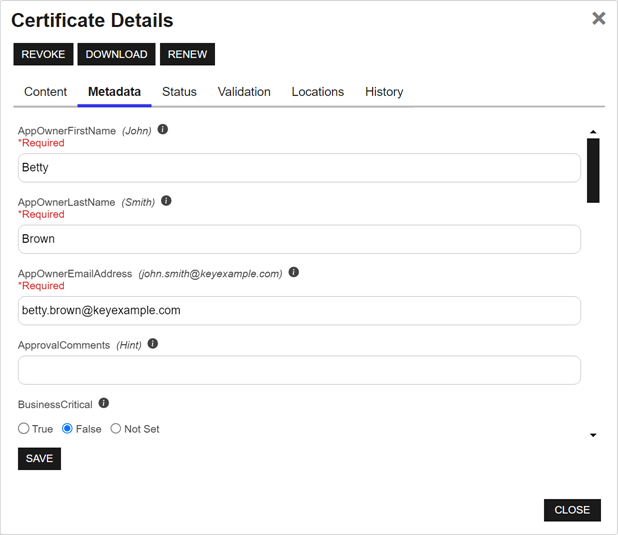This screenshot has height=535, width=618.
Task: Click the scroll up arrow
Action: point(593,132)
